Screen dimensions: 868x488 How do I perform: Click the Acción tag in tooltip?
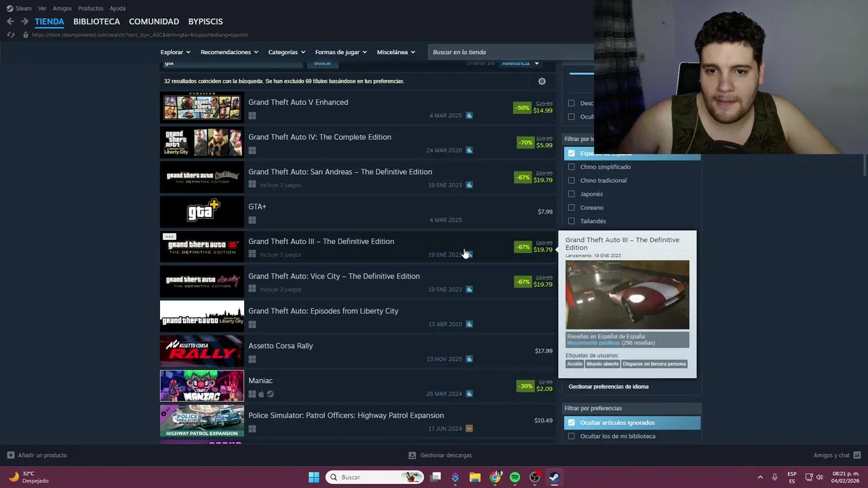coord(574,364)
